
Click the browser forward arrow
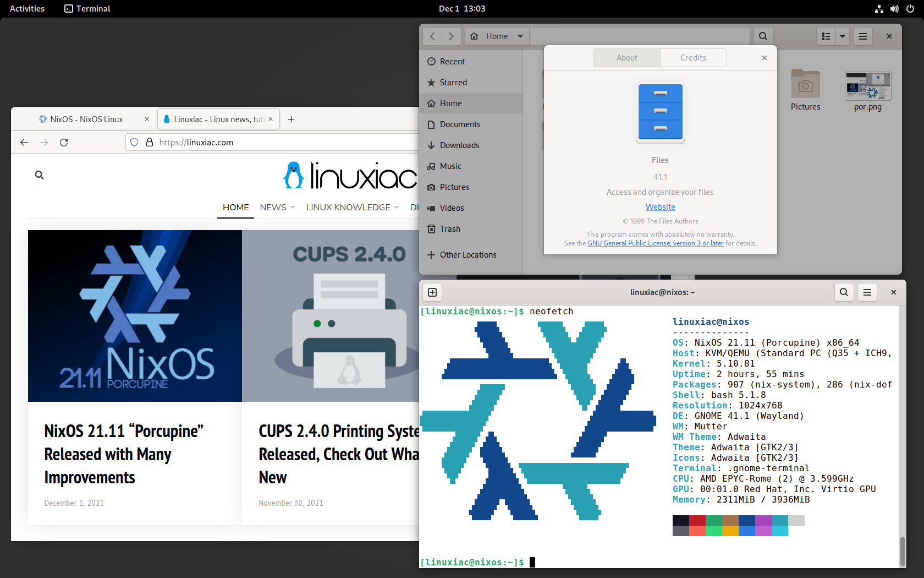click(44, 143)
